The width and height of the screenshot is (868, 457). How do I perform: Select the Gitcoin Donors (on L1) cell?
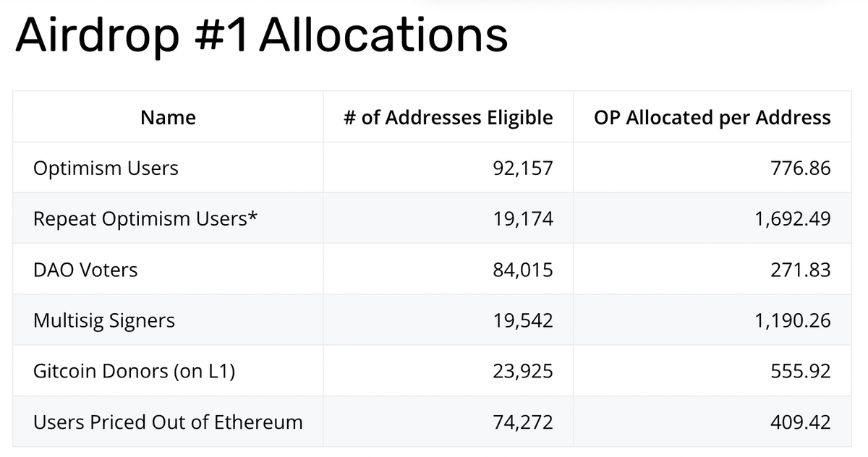[x=135, y=372]
